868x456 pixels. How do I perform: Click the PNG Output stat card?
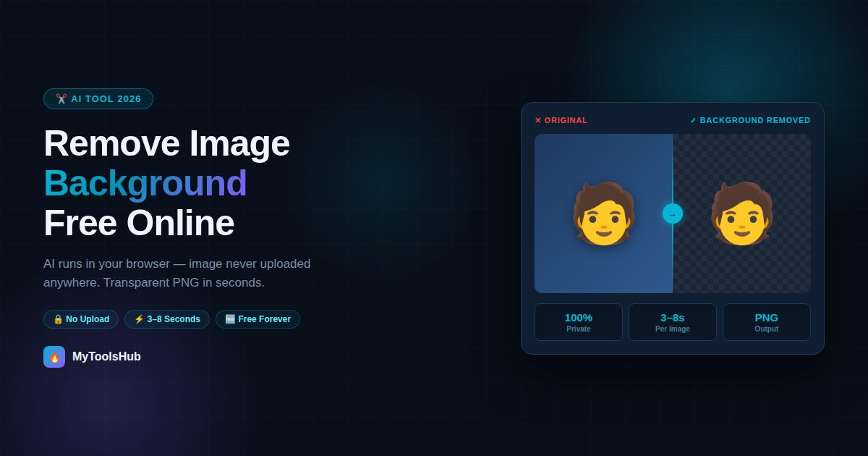[x=767, y=322]
